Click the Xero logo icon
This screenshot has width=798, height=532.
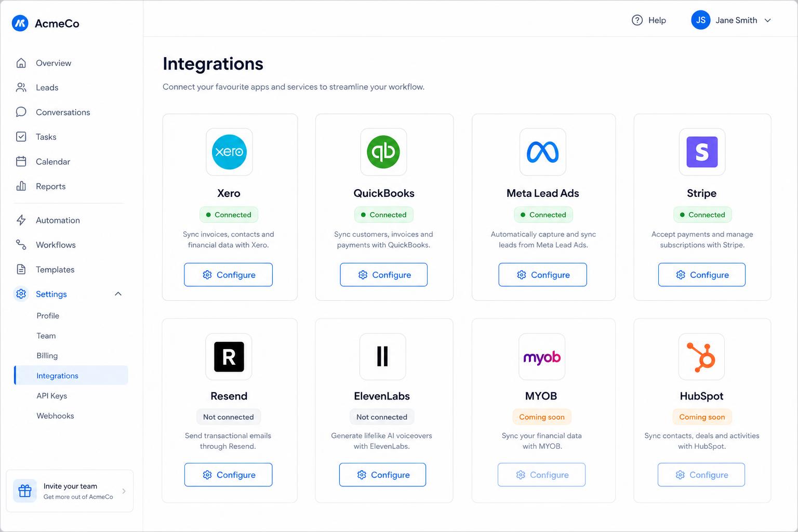point(229,152)
